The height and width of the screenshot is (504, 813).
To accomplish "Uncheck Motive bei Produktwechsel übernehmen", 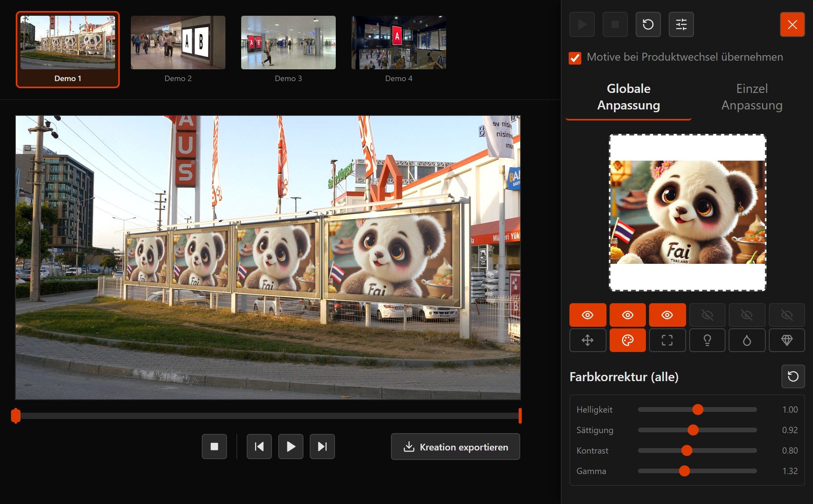I will 575,58.
